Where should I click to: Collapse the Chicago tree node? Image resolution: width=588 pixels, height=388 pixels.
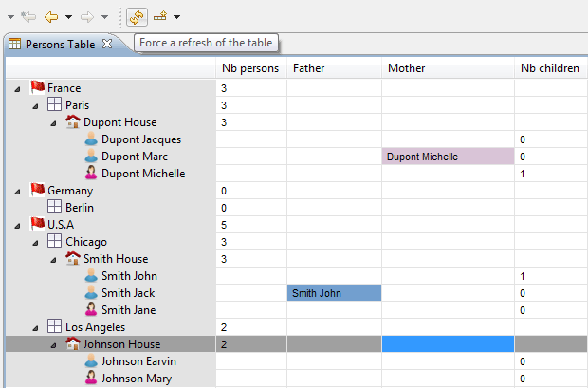(35, 243)
